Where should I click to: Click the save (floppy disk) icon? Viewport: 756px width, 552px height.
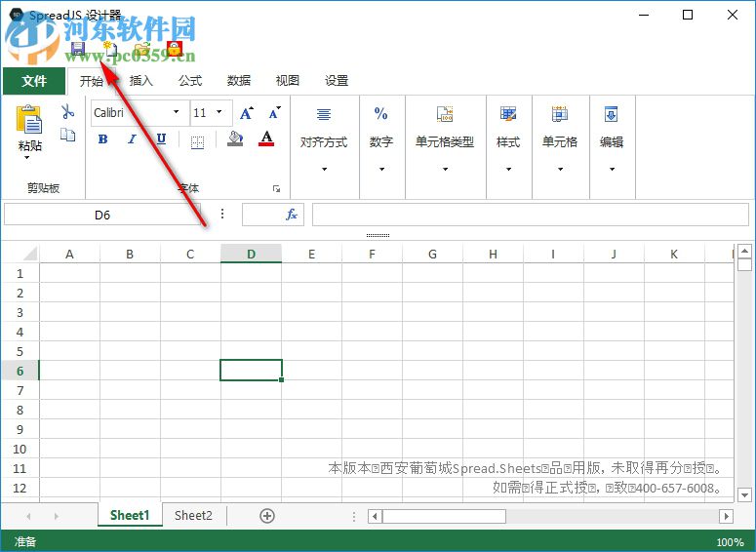(78, 49)
